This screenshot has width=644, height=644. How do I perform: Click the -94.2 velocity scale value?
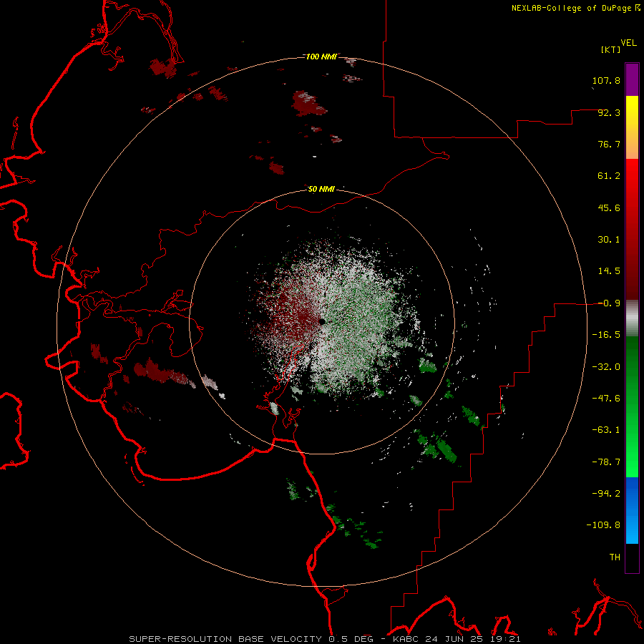pyautogui.click(x=606, y=494)
